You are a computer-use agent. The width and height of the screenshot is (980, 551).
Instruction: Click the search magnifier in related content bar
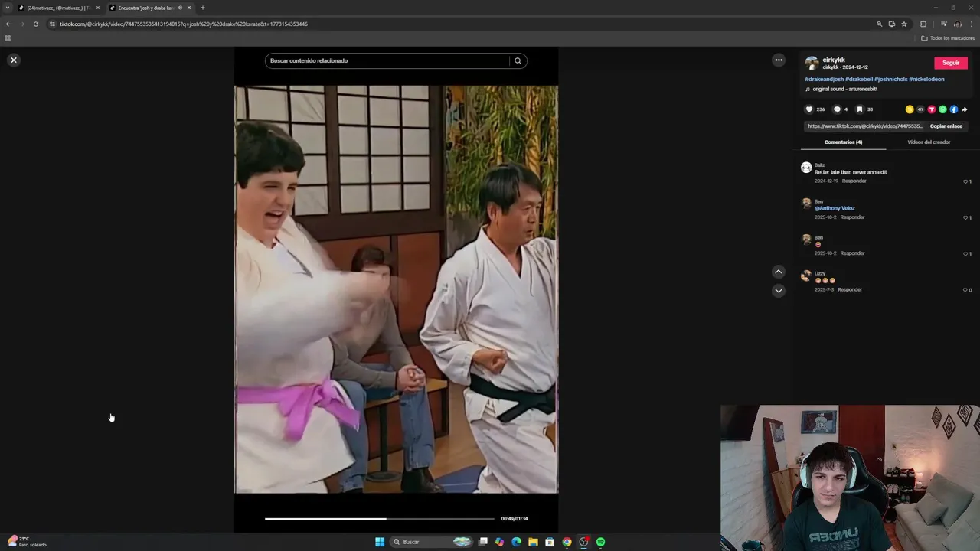point(518,60)
